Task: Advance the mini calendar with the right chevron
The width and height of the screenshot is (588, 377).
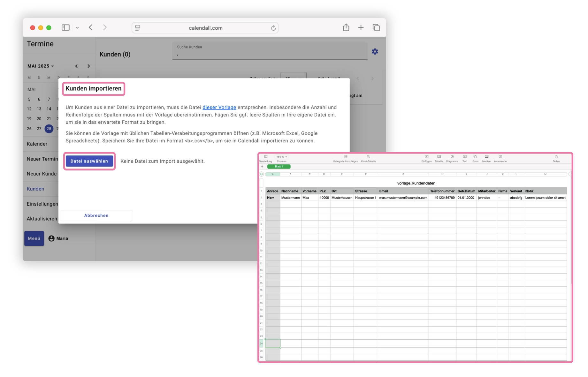Action: [88, 66]
